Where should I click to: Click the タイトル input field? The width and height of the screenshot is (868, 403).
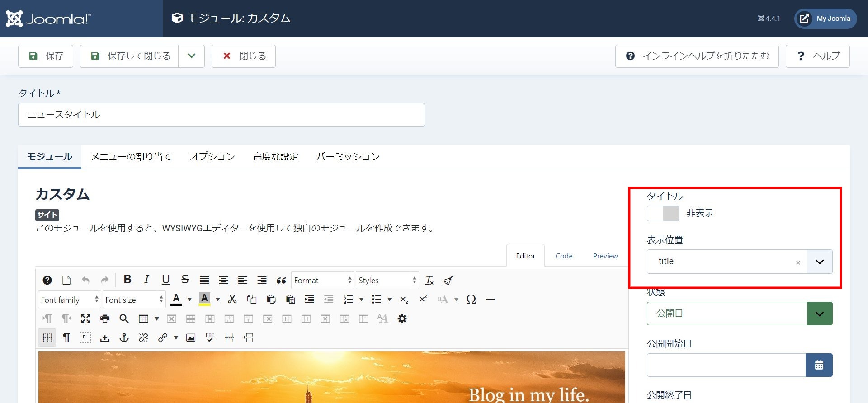[221, 115]
